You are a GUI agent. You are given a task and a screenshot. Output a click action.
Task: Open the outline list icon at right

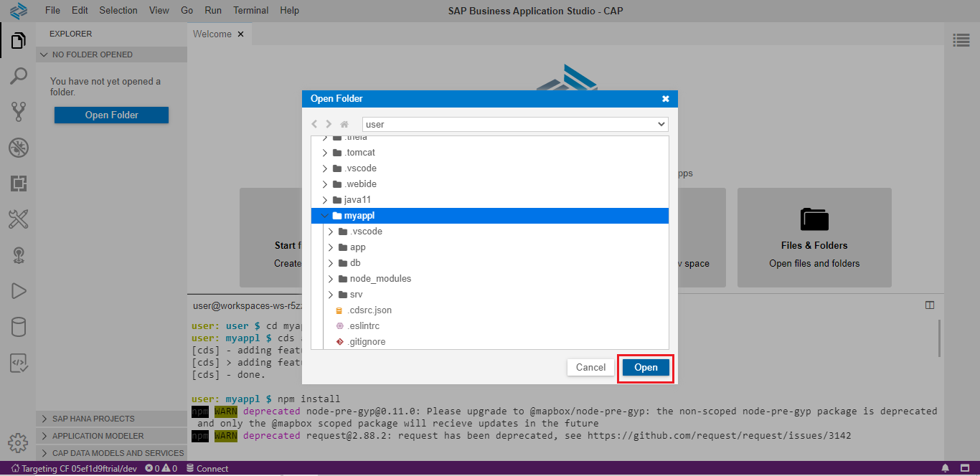coord(961,41)
